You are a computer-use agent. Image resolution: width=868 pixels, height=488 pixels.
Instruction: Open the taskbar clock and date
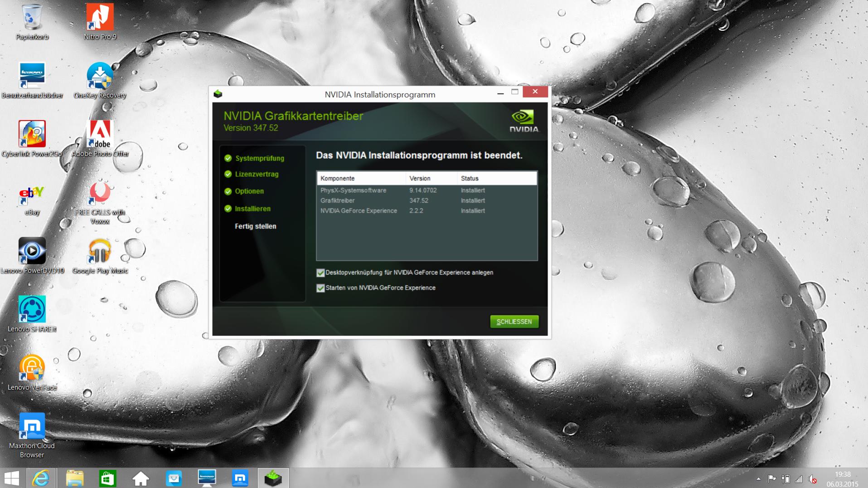click(x=842, y=479)
